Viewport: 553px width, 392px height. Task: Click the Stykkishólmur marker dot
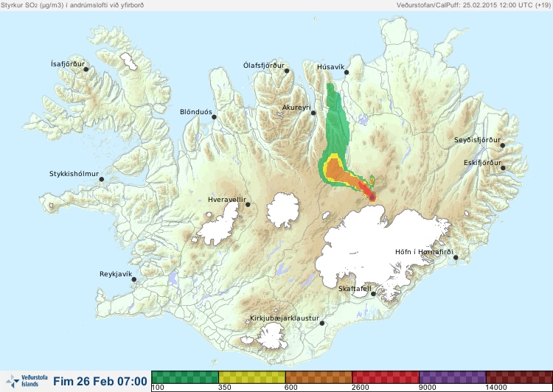102,179
